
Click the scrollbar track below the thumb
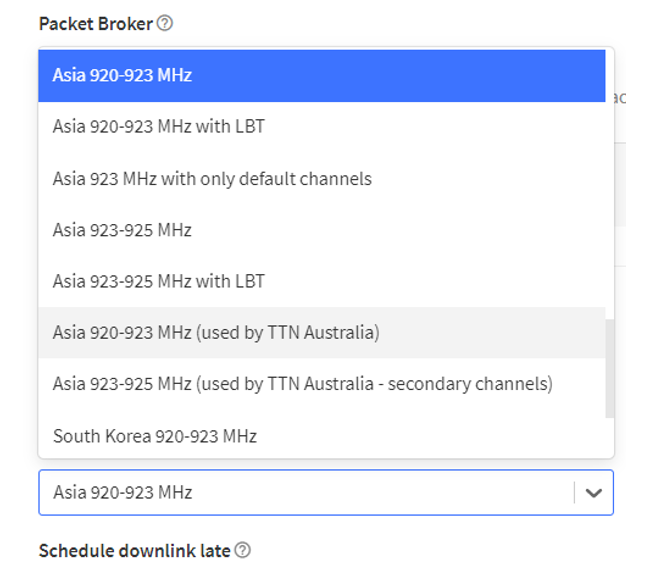(x=610, y=437)
